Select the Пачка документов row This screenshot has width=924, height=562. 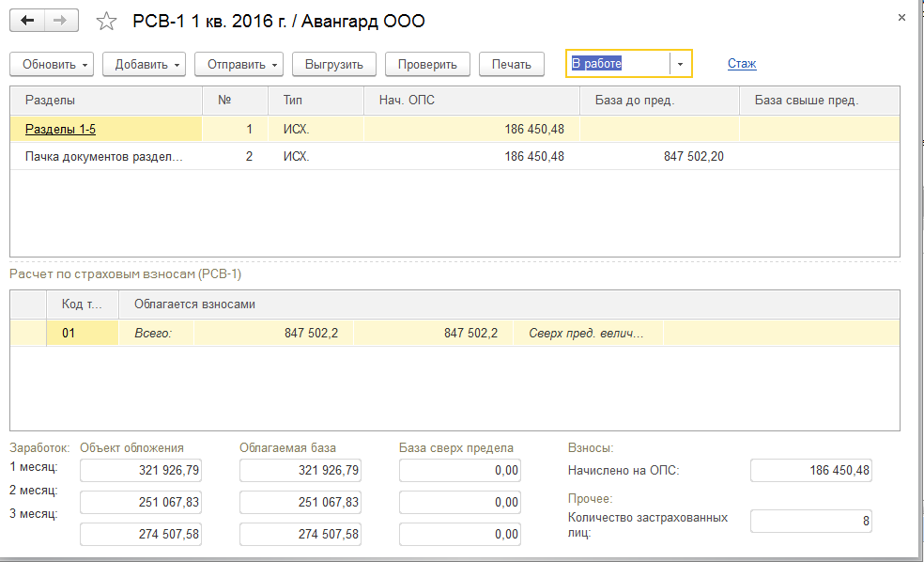click(x=103, y=156)
